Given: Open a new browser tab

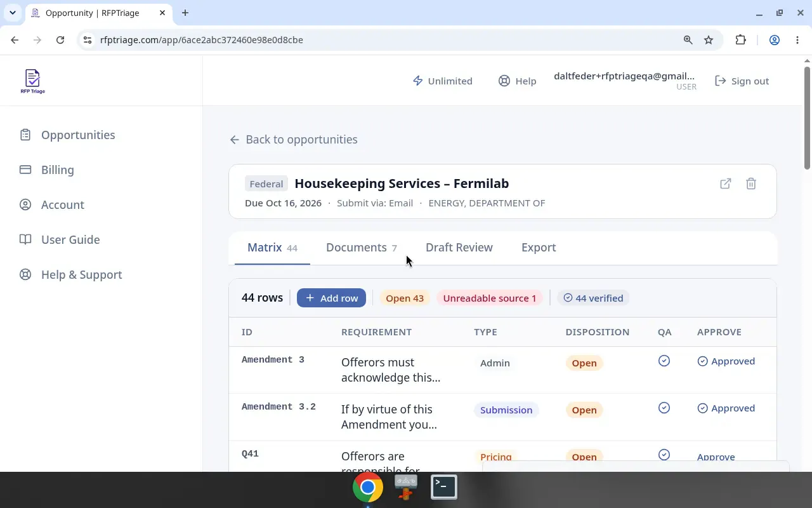Looking at the screenshot, I should pos(185,13).
